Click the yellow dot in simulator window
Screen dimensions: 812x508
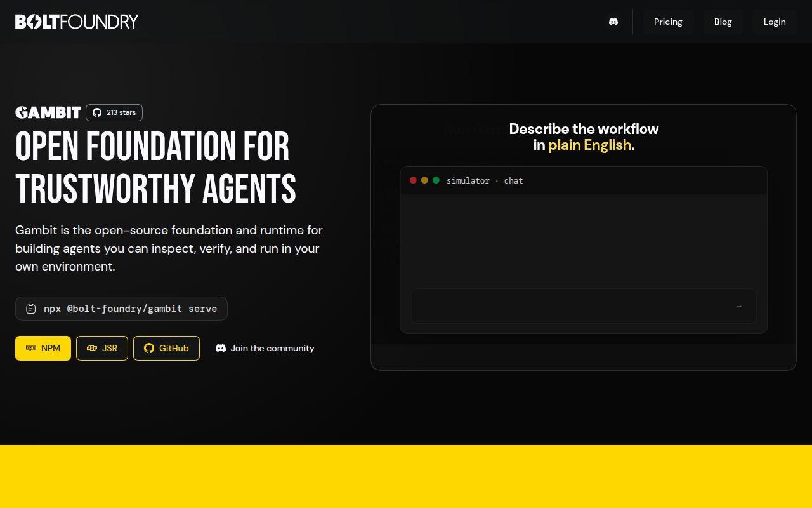[424, 180]
